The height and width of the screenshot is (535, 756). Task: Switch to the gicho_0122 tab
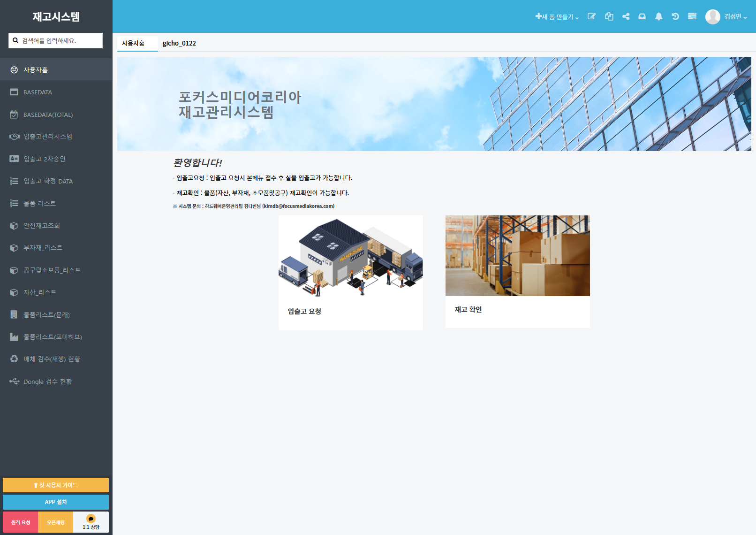(x=179, y=43)
